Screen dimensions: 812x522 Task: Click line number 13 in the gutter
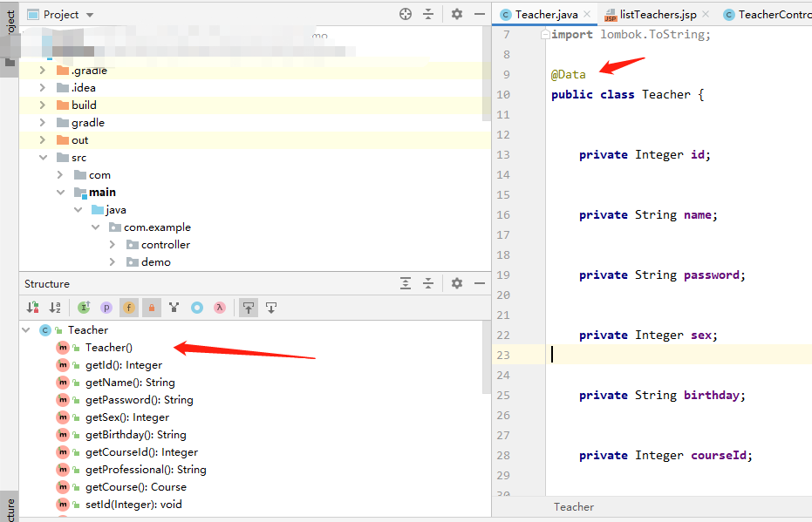[503, 155]
